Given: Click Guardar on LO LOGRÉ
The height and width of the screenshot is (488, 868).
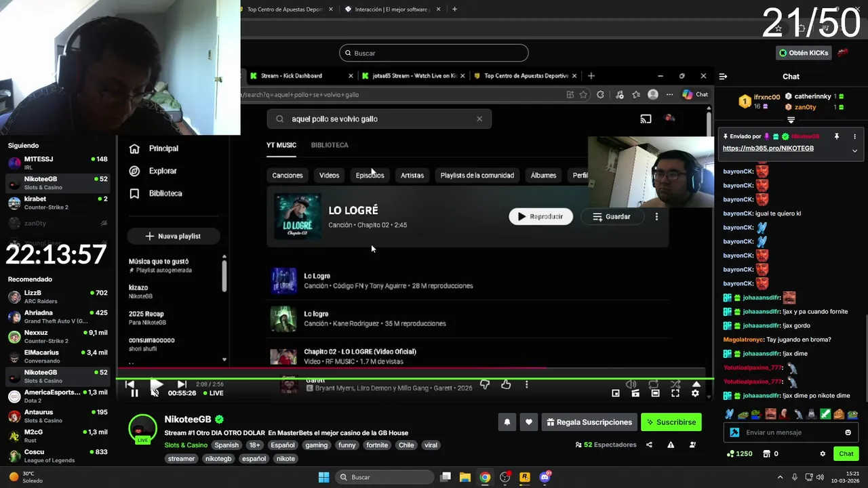Looking at the screenshot, I should [x=612, y=216].
